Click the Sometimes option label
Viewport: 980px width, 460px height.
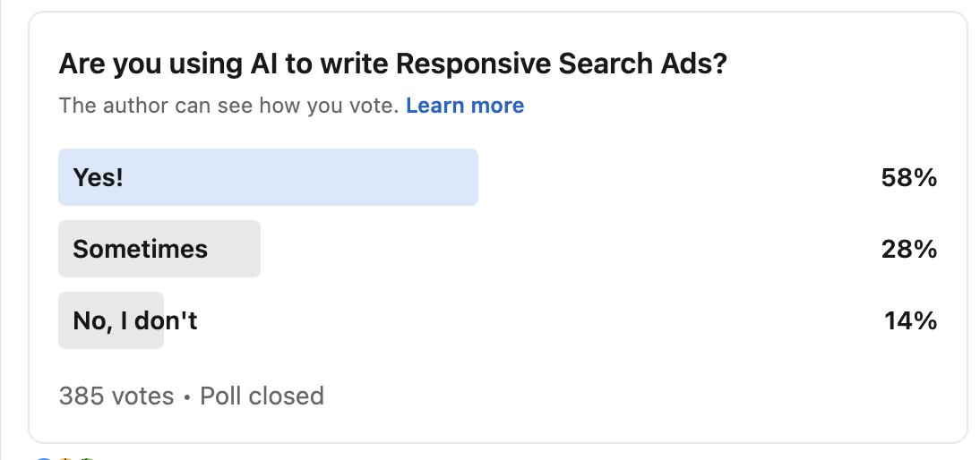(140, 249)
